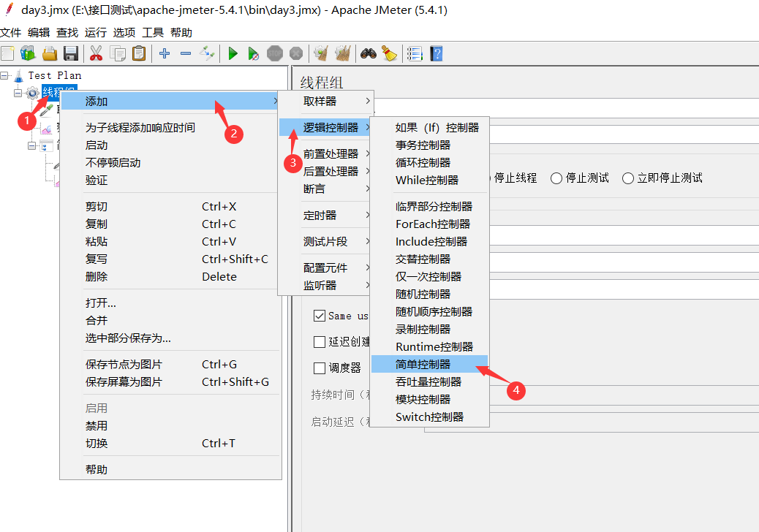The width and height of the screenshot is (759, 532).
Task: Uncheck the Same user checkbox
Action: pos(320,316)
